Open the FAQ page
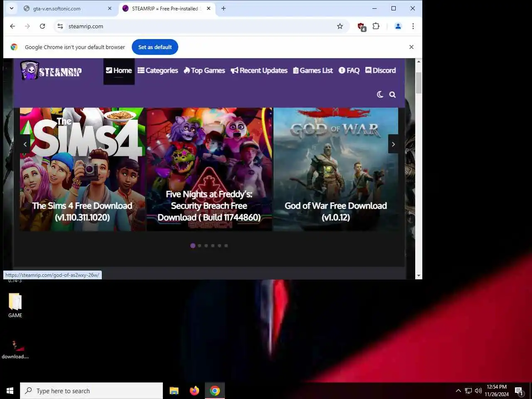Viewport: 532px width, 399px height. (x=349, y=71)
